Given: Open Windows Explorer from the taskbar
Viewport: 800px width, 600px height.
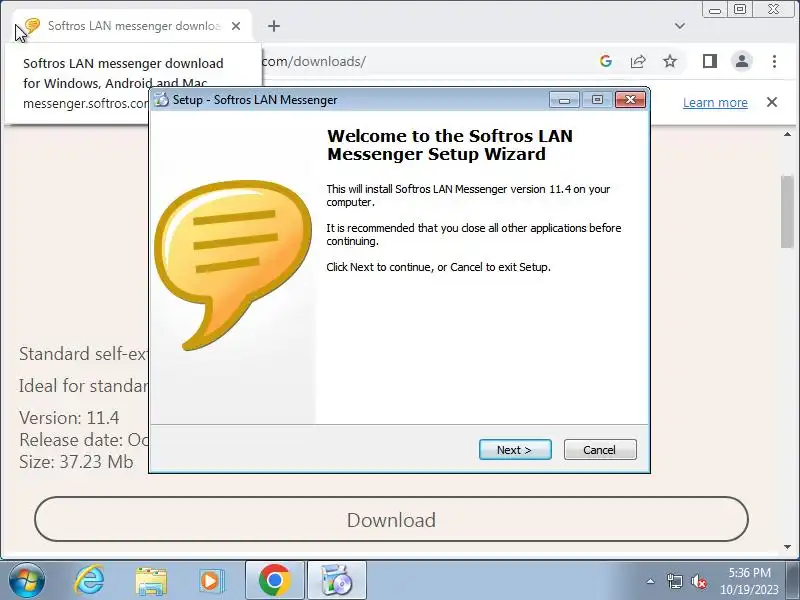Looking at the screenshot, I should coord(151,581).
